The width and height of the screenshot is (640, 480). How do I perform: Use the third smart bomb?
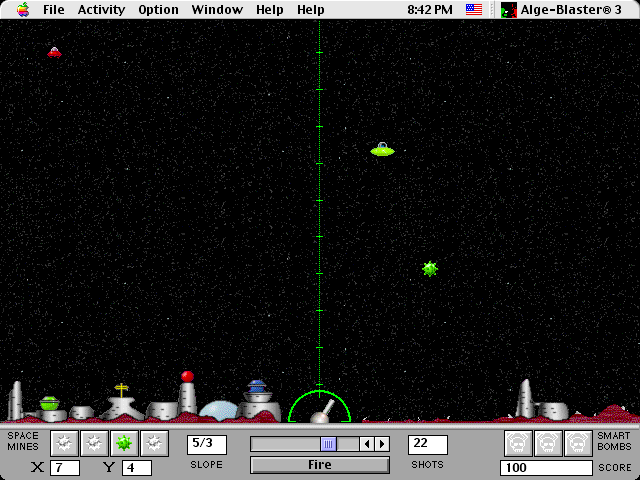pos(578,443)
